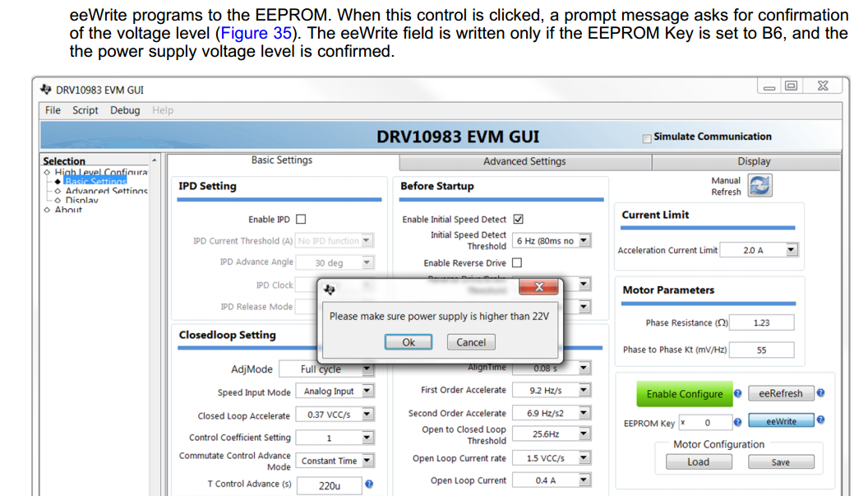
Task: Close the power supply prompt dialog
Action: pyautogui.click(x=538, y=286)
